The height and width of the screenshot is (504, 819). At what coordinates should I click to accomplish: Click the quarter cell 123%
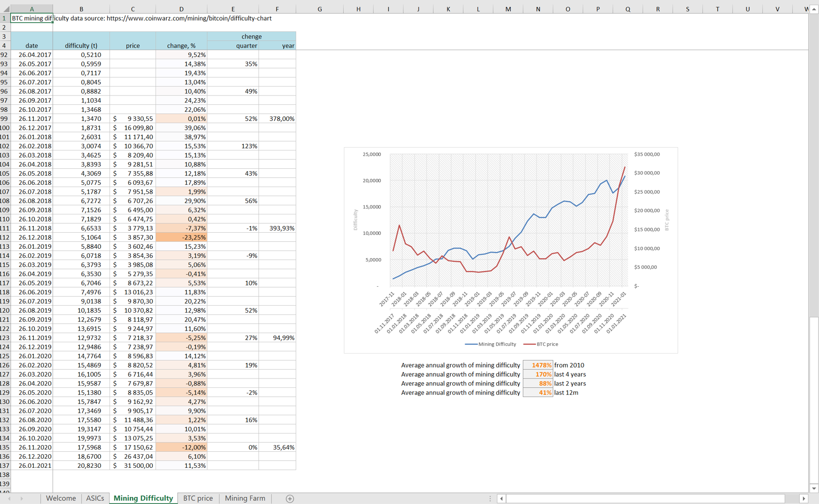click(x=233, y=146)
